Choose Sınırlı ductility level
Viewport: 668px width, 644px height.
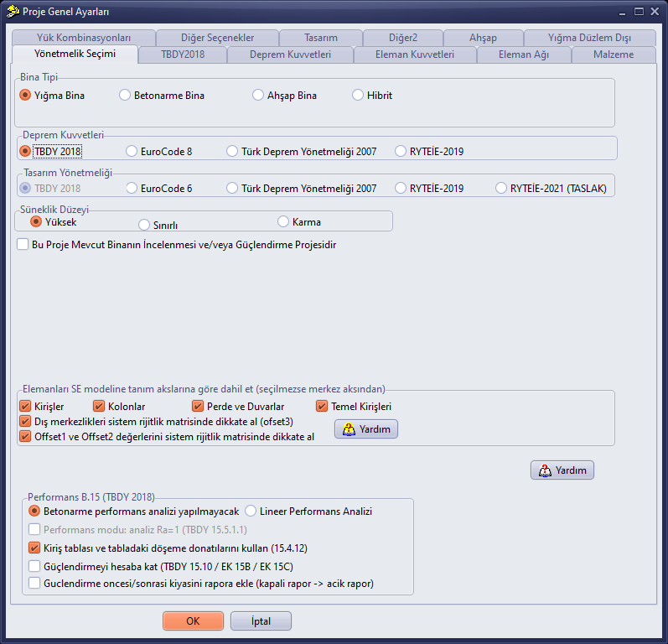coord(158,225)
